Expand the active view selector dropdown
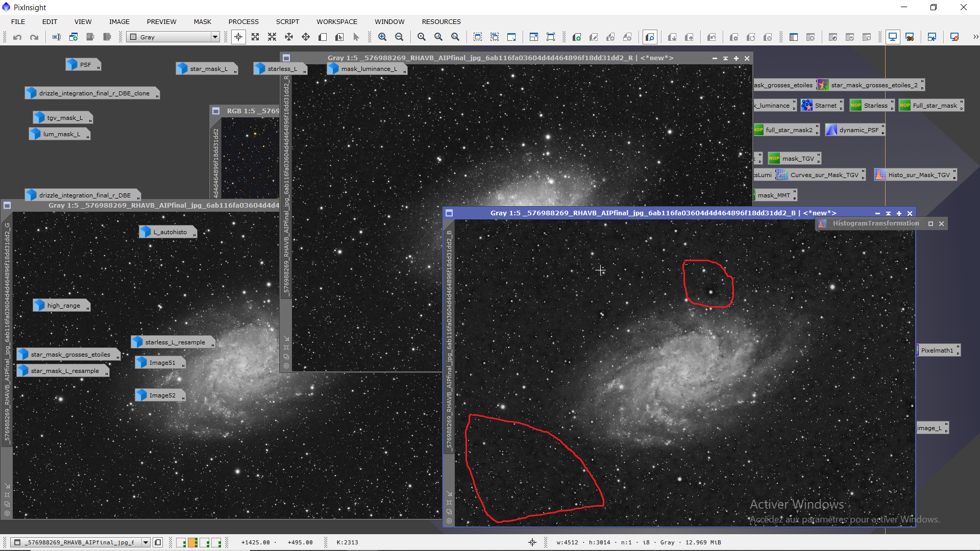980x551 pixels. 145,542
